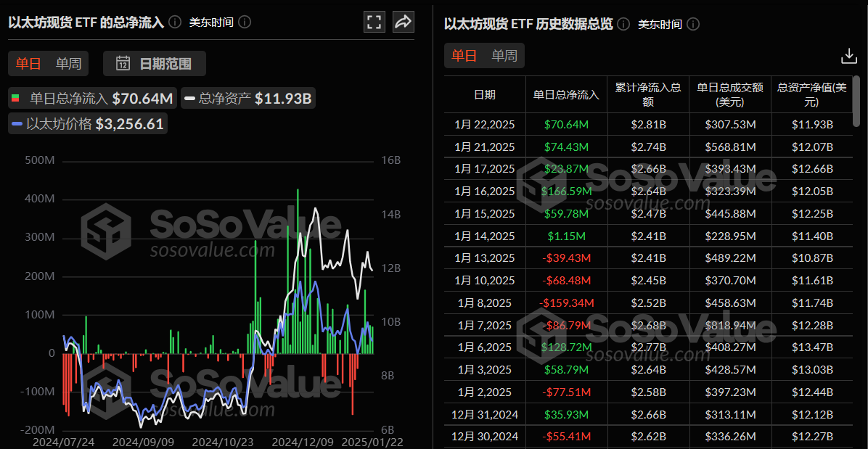
Task: Click 总资产净值(美元) column header
Action: (811, 94)
